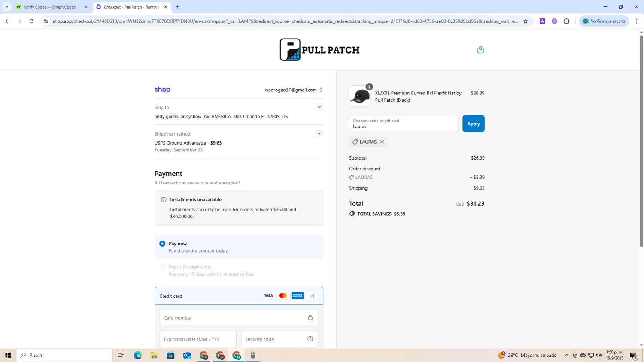Close the Verify Codes SimplyCodes tab
The height and width of the screenshot is (362, 644).
[x=86, y=7]
